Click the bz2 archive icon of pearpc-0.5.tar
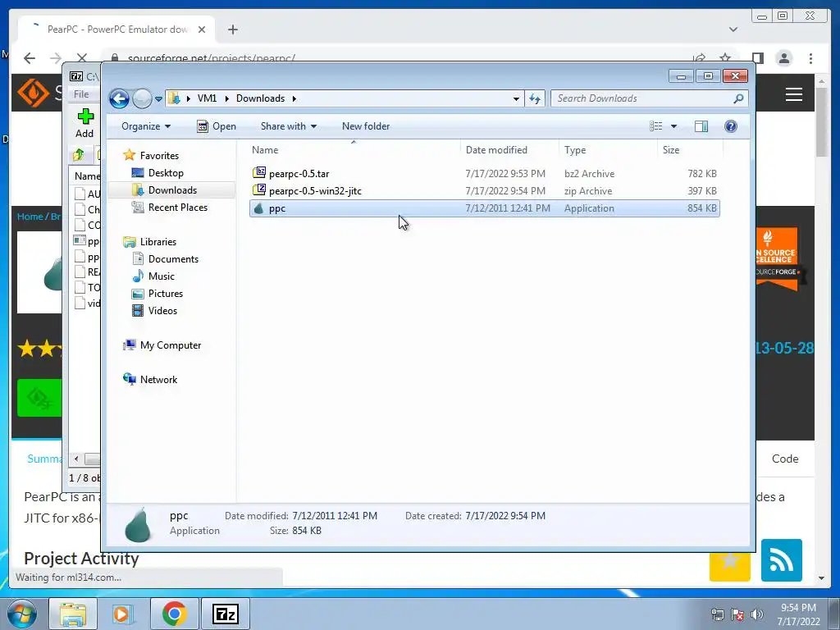 [258, 172]
